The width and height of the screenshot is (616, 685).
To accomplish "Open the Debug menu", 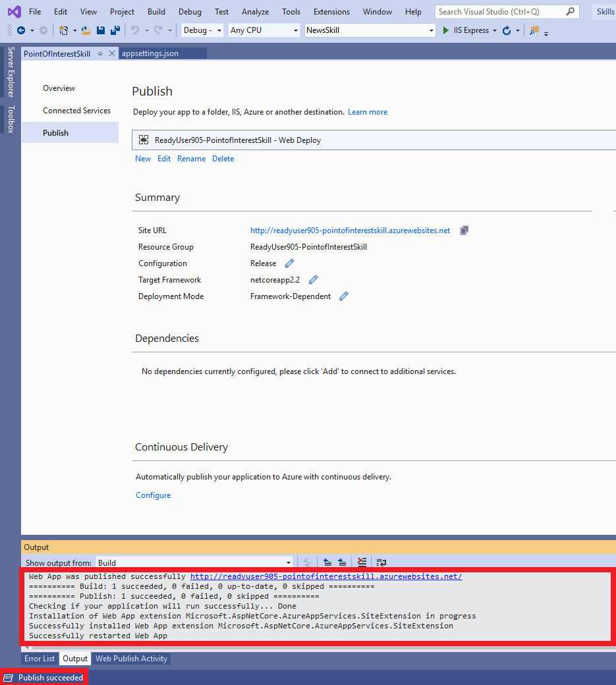I will [190, 12].
